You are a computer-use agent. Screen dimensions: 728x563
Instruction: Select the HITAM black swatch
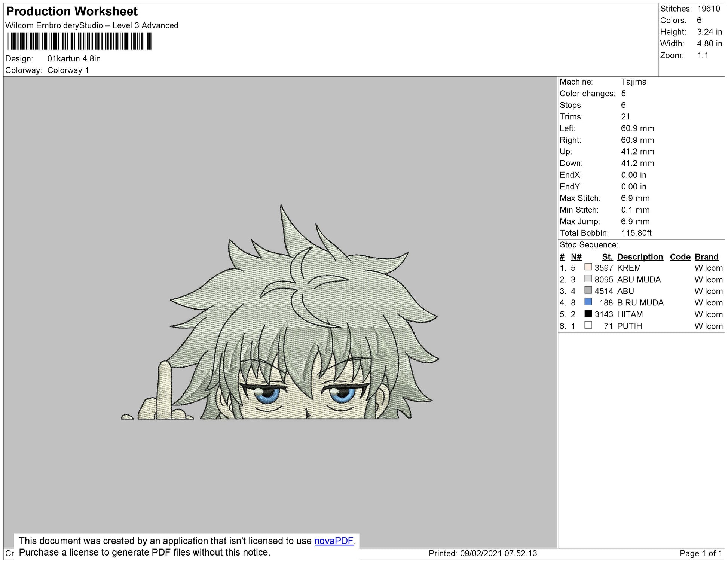point(588,313)
